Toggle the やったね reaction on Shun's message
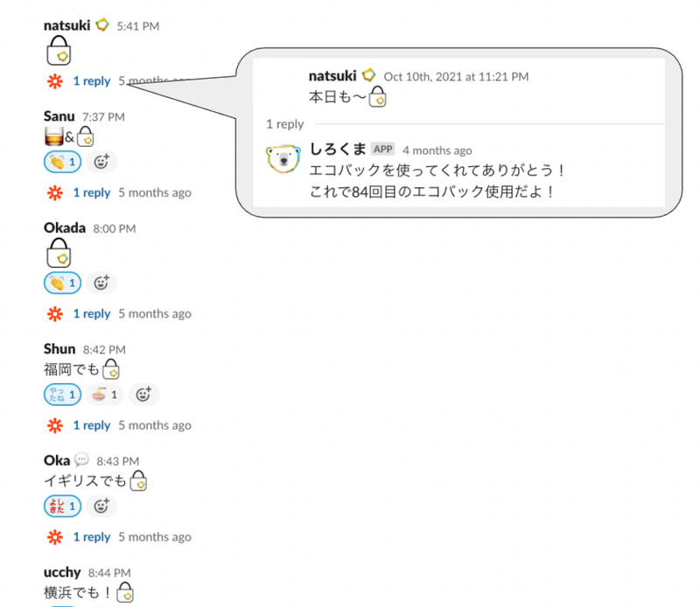This screenshot has height=607, width=700. coord(62,394)
